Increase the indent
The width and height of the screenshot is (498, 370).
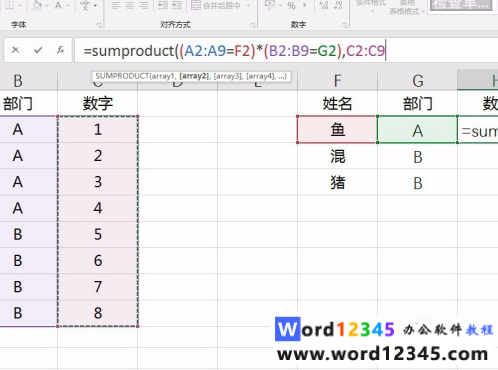[x=177, y=5]
